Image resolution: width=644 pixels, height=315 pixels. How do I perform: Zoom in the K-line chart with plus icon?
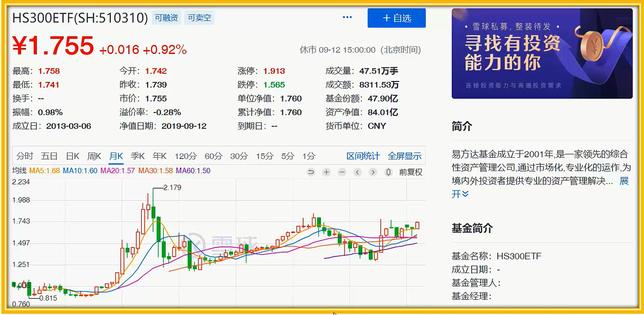pos(326,172)
